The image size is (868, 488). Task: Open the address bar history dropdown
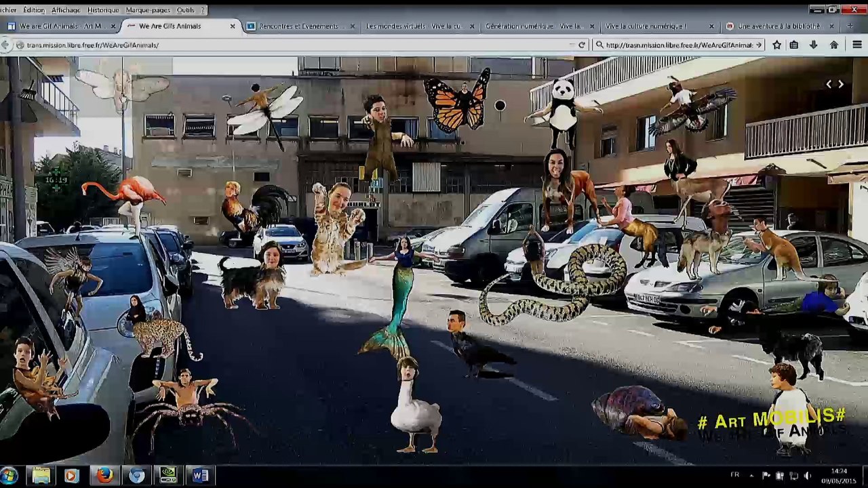[572, 45]
